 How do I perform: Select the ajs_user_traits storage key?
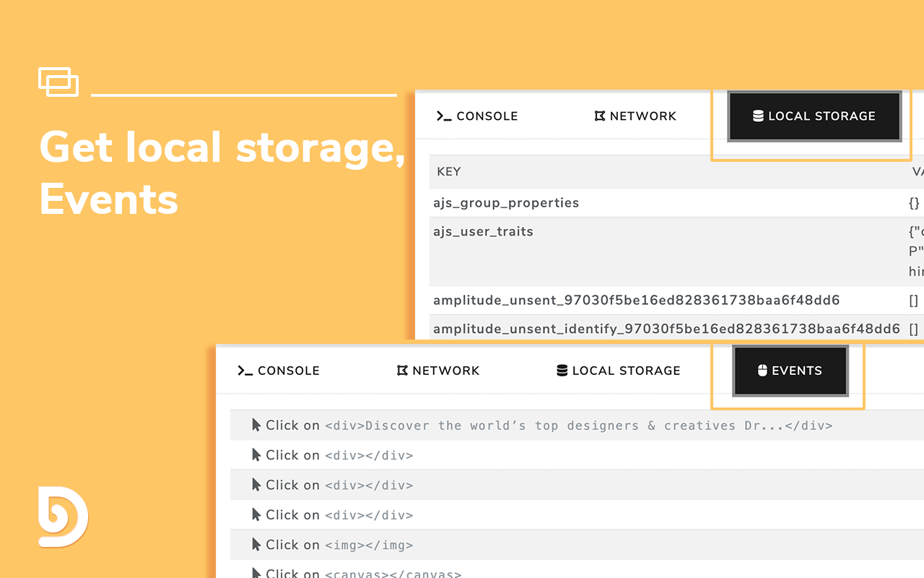tap(483, 232)
